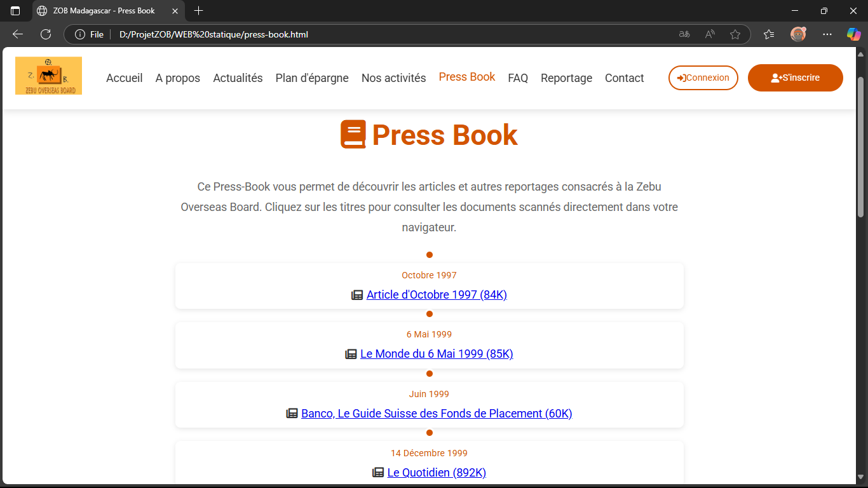Close the ZOB Madagascar Press Book tab

[x=175, y=11]
